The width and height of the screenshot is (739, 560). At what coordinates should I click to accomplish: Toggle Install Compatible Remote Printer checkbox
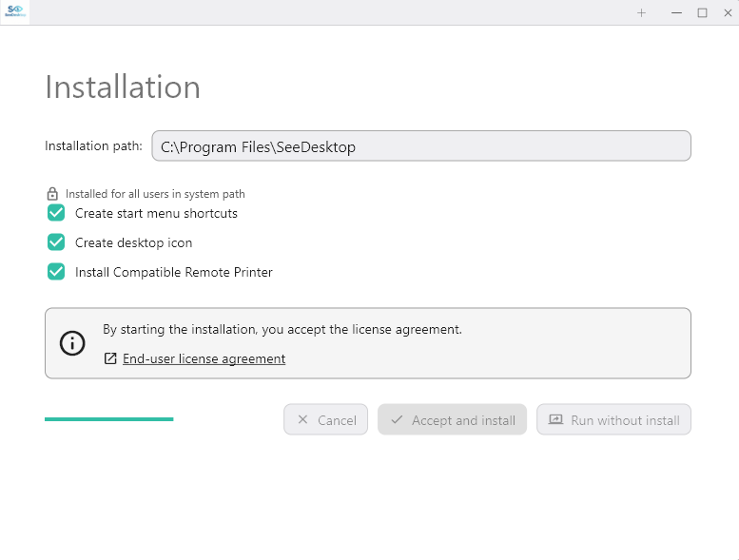point(56,272)
